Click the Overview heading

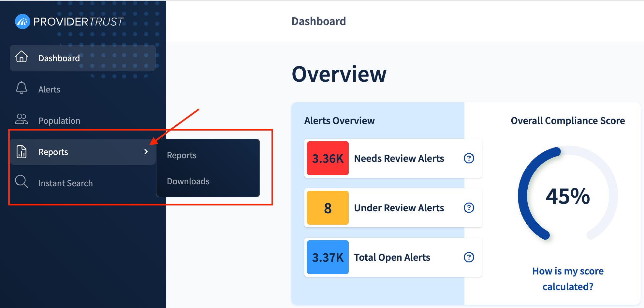(339, 74)
